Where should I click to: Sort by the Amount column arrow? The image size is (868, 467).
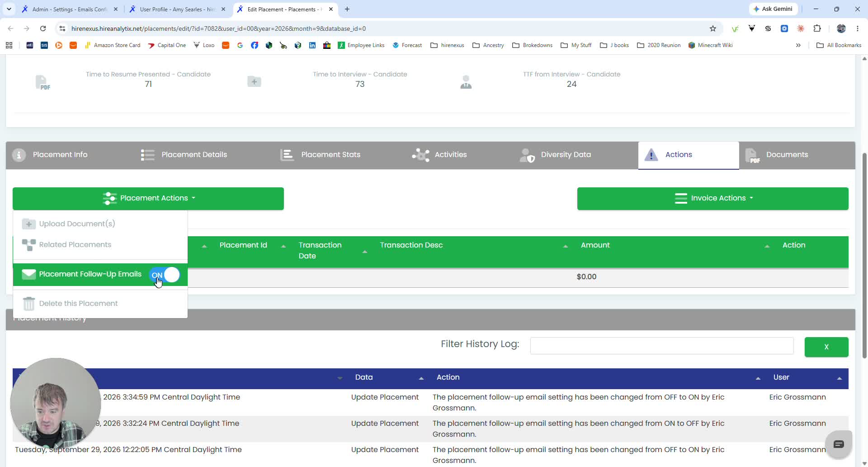coord(767,246)
